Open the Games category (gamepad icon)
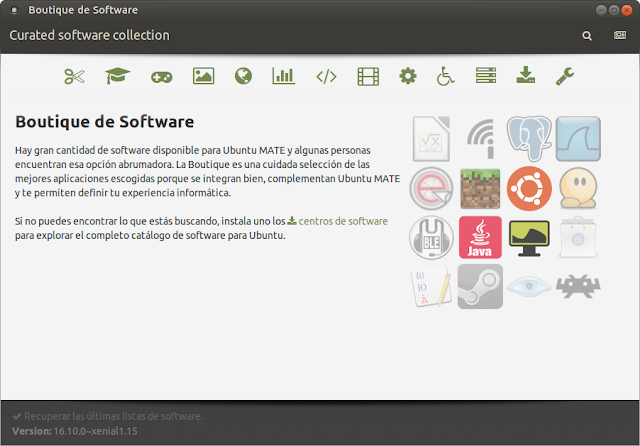Screen dimensions: 640x446 [162, 77]
